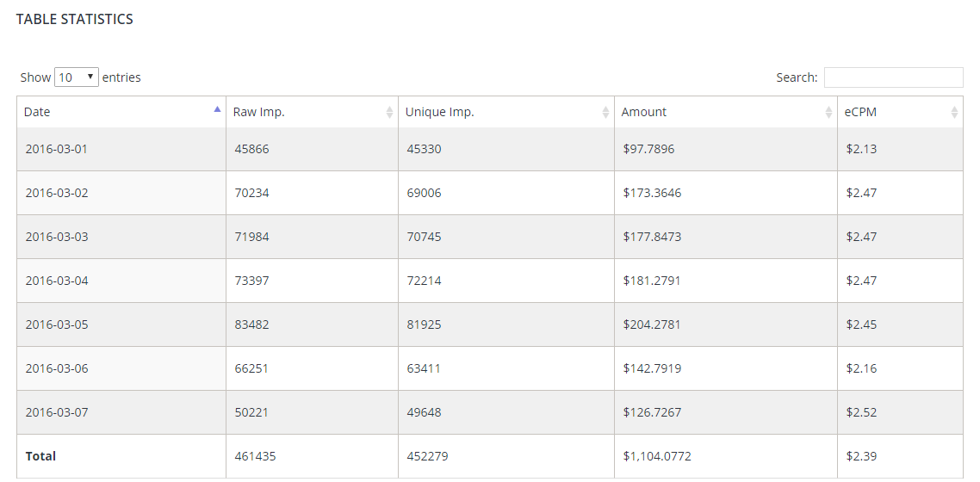Click the 63411 unique impressions cell
This screenshot has width=980, height=482.
coord(424,368)
